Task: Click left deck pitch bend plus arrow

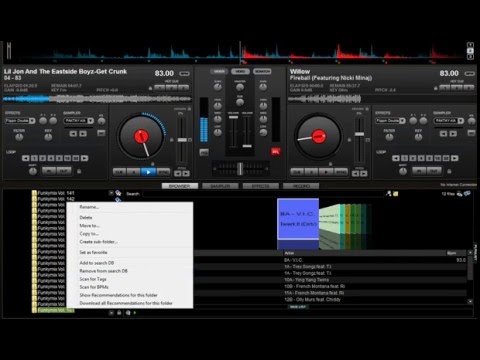Action: pyautogui.click(x=186, y=173)
